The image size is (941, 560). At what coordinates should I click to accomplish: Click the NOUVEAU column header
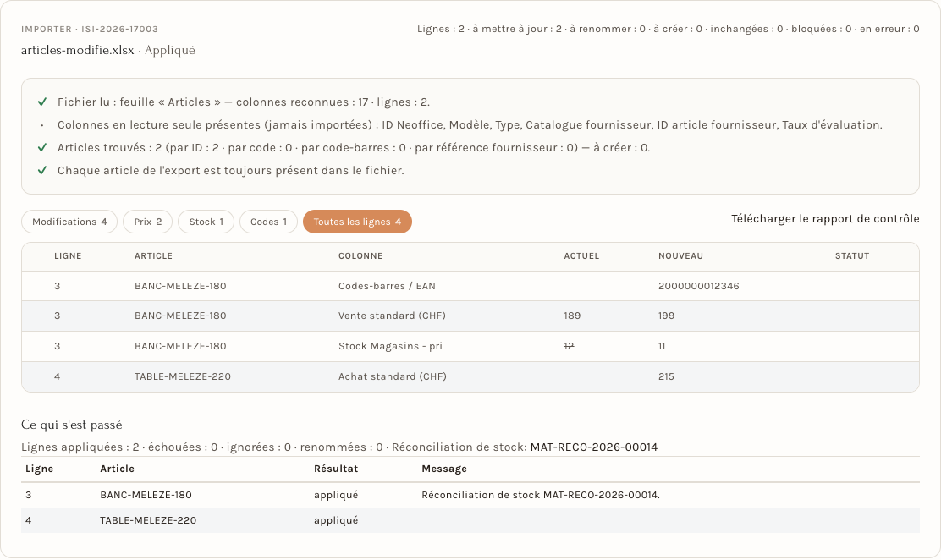coord(680,256)
